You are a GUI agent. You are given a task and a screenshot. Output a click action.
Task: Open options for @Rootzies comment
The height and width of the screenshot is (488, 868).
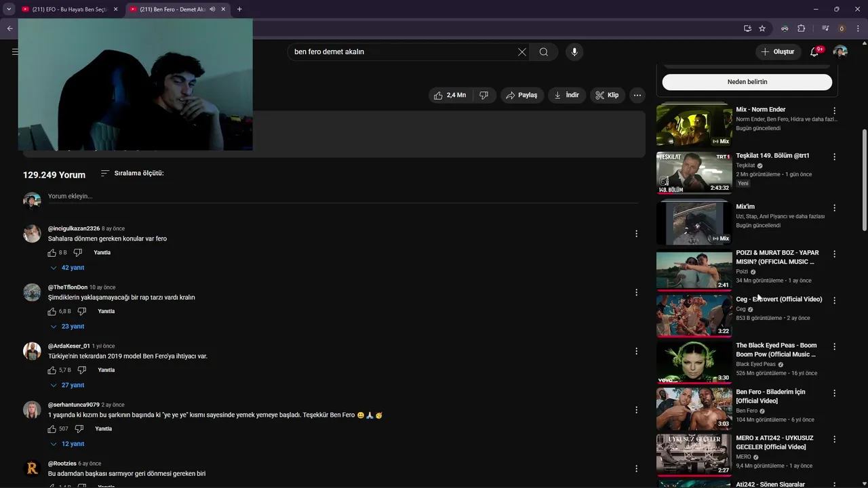pos(636,468)
